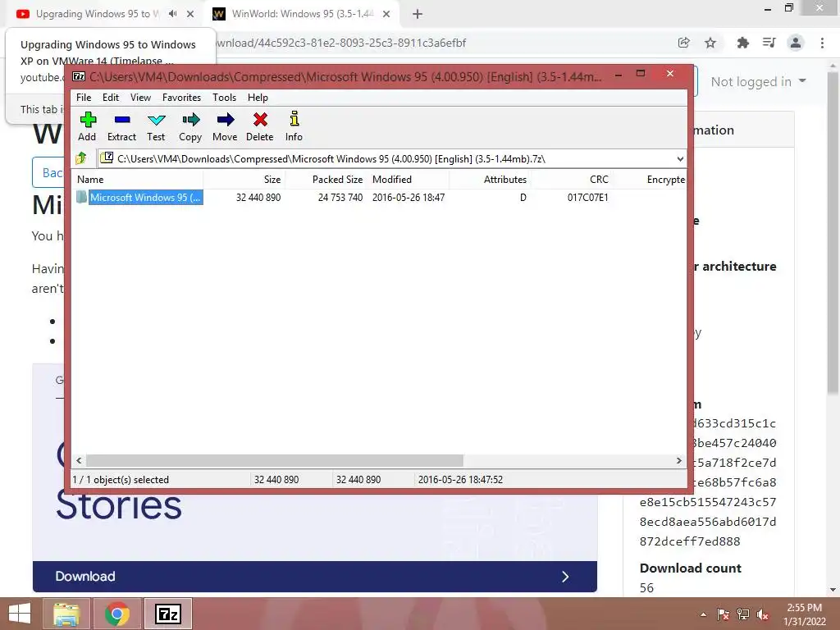Viewport: 840px width, 630px height.
Task: Click the 24 753 740 packed size cell
Action: pos(340,198)
